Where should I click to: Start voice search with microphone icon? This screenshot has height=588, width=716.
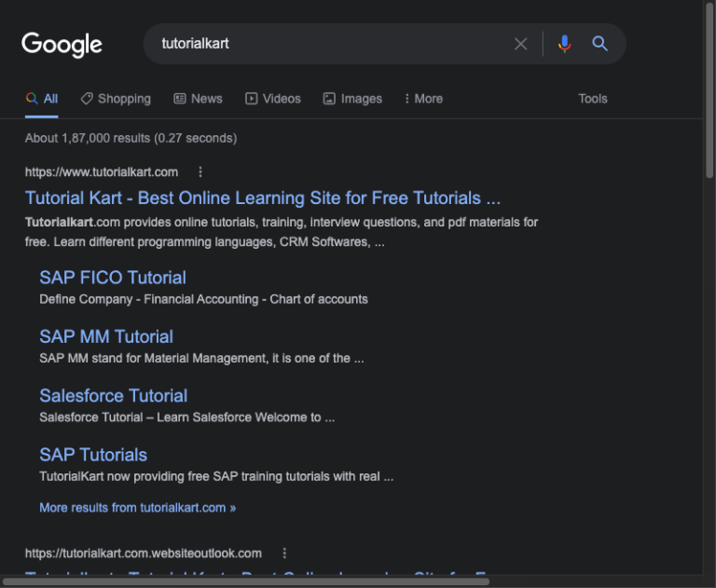(x=564, y=44)
